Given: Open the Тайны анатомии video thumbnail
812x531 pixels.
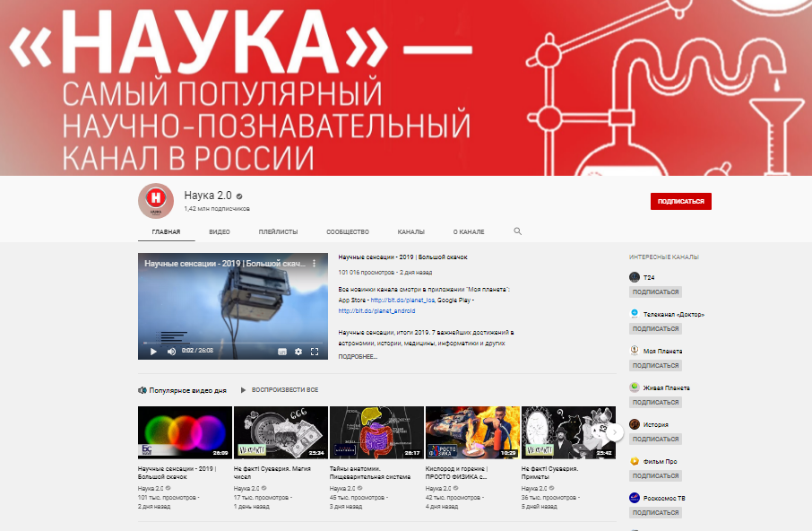Looking at the screenshot, I should 376,432.
